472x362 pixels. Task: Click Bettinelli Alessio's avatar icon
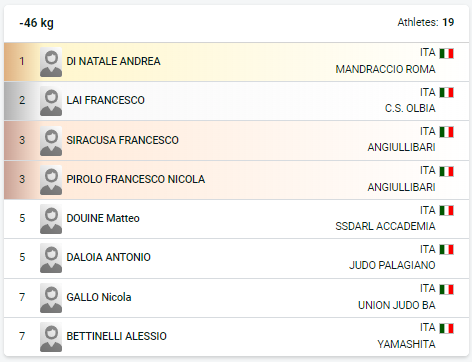click(x=51, y=337)
